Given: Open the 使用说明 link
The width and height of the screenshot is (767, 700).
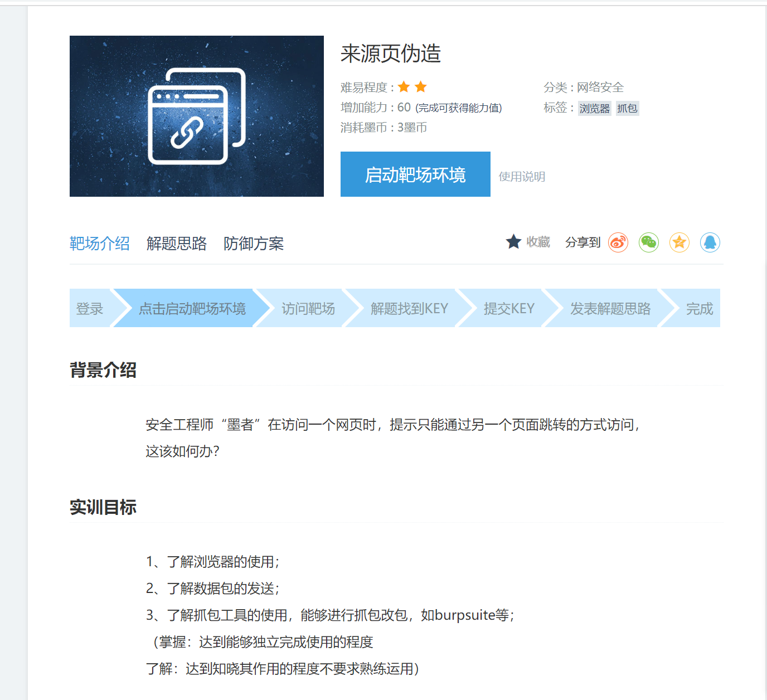Looking at the screenshot, I should click(522, 177).
